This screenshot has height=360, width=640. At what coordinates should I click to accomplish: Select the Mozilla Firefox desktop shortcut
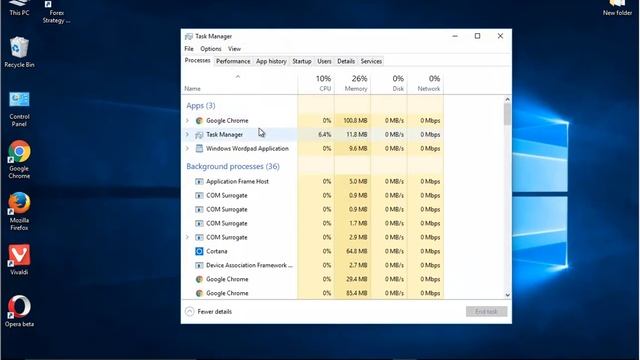pyautogui.click(x=19, y=211)
